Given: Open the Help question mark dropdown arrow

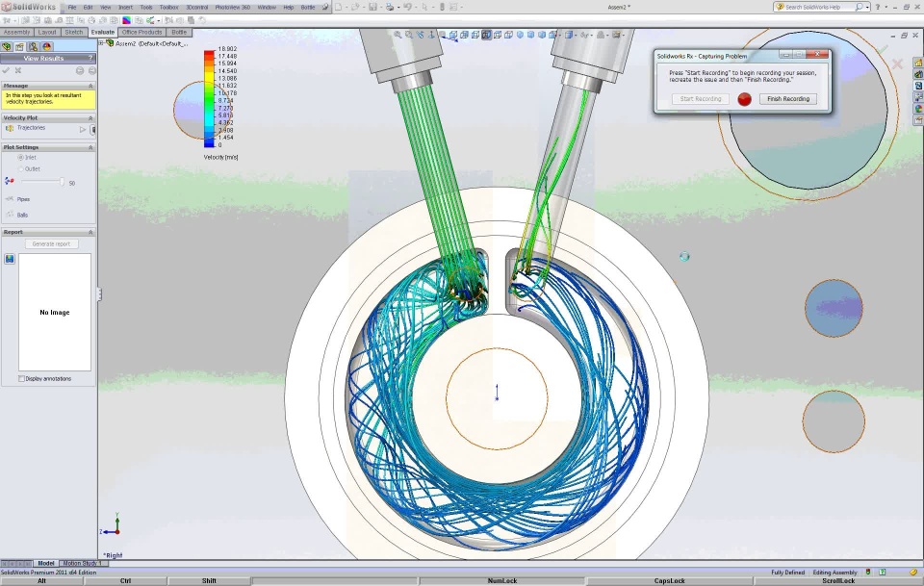Looking at the screenshot, I should (885, 7).
